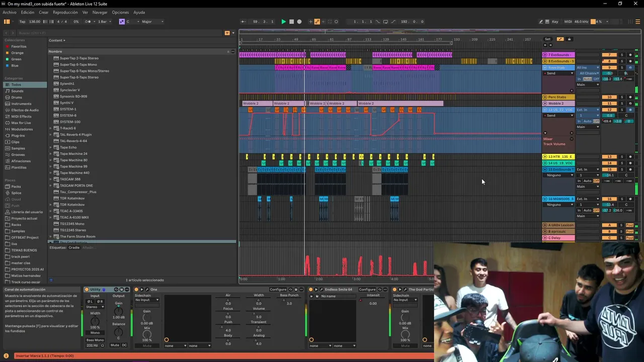Toggle the Follow playback button
The width and height of the screenshot is (644, 362).
243,22
